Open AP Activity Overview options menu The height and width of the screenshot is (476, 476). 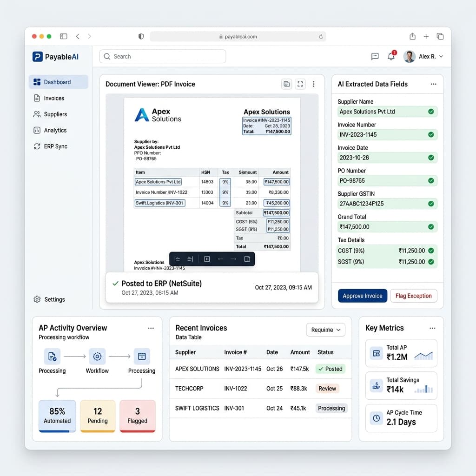click(x=151, y=328)
